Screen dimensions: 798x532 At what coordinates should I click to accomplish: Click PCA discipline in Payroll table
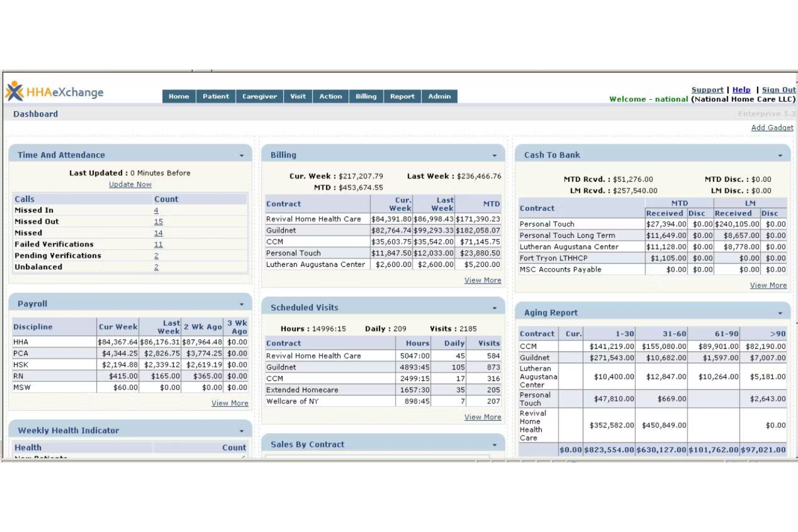tap(20, 354)
